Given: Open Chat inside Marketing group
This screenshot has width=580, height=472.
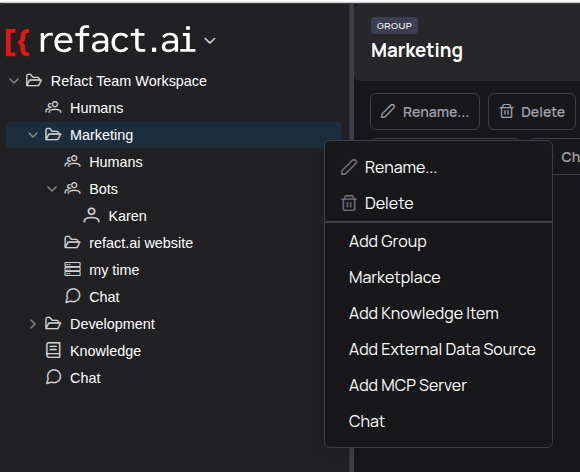Looking at the screenshot, I should pyautogui.click(x=104, y=297).
